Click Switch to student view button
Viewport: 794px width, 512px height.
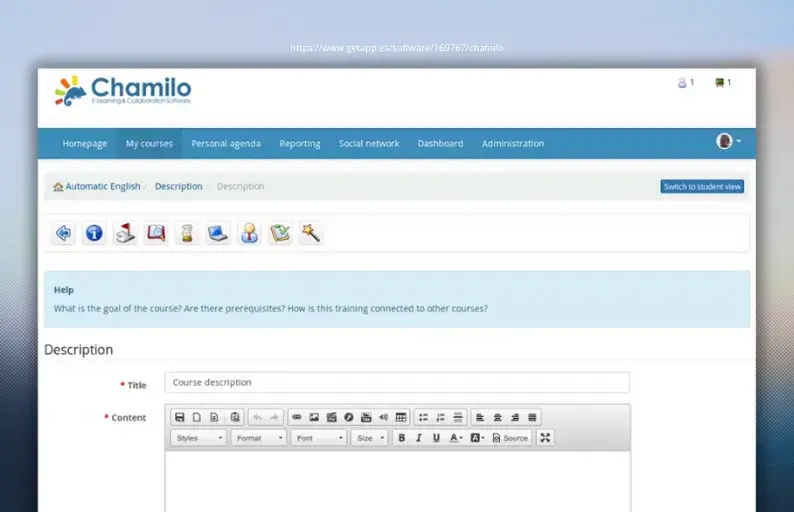[x=702, y=186]
